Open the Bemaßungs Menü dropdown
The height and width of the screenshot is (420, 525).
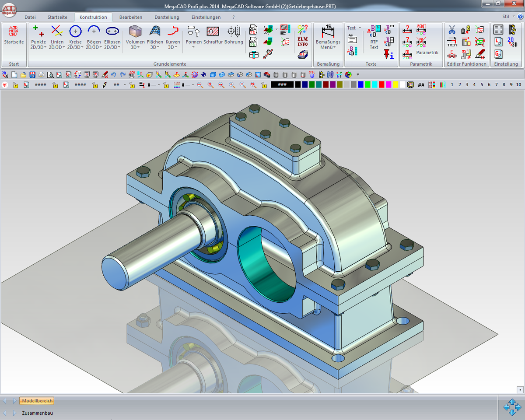pyautogui.click(x=328, y=47)
